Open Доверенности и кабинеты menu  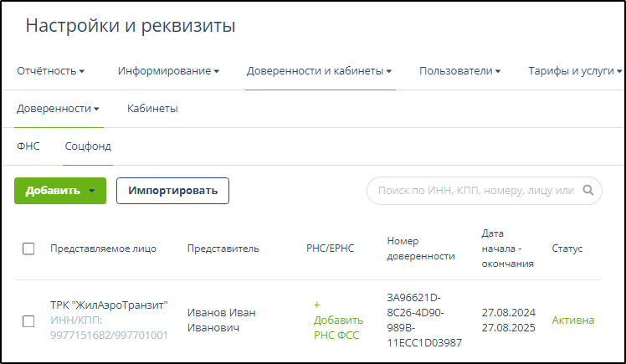(320, 71)
